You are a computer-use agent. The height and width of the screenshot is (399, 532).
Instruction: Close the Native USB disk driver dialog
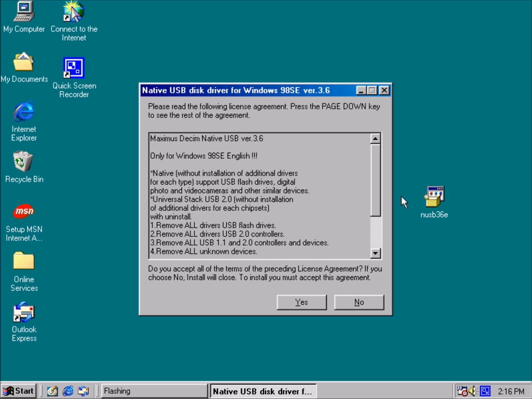pyautogui.click(x=384, y=90)
